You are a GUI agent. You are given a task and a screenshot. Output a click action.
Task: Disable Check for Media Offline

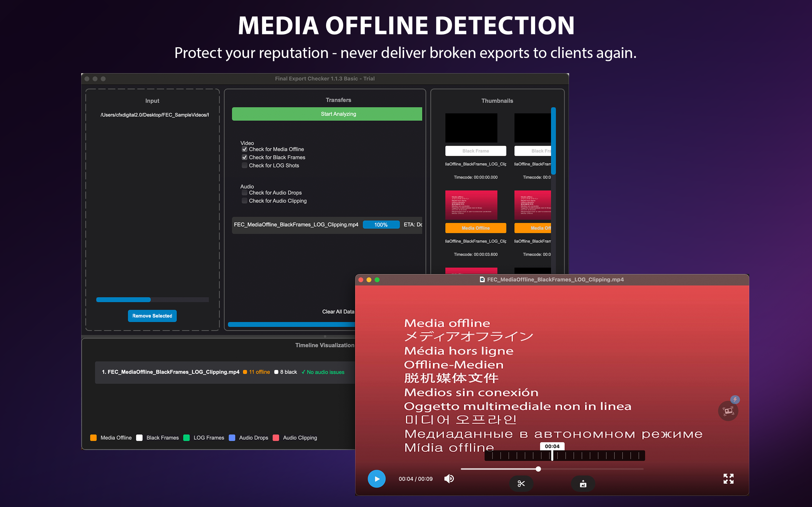click(x=244, y=149)
